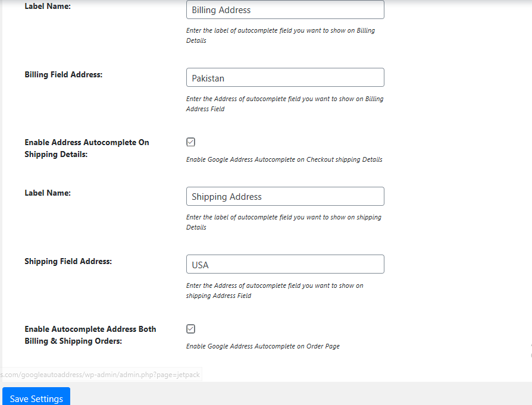Toggle the Enable Autocomplete Address Both Billing & Shipping checkbox
The width and height of the screenshot is (532, 405).
[190, 328]
